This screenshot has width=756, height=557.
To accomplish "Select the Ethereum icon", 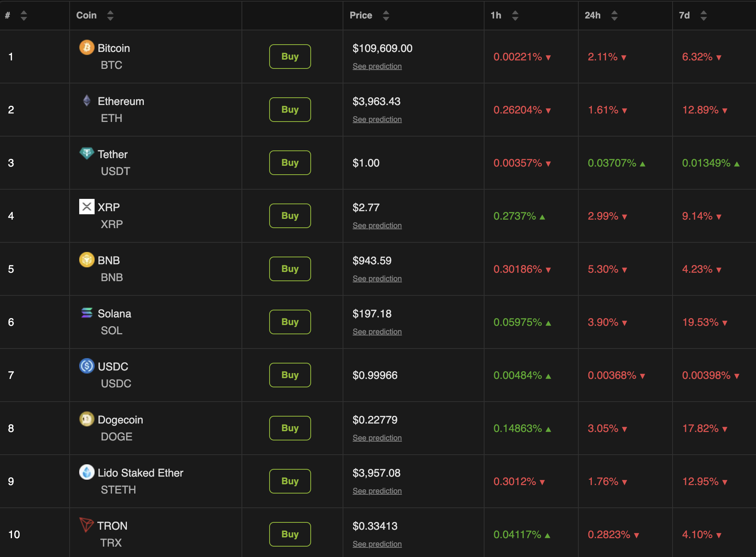I will 87,101.
